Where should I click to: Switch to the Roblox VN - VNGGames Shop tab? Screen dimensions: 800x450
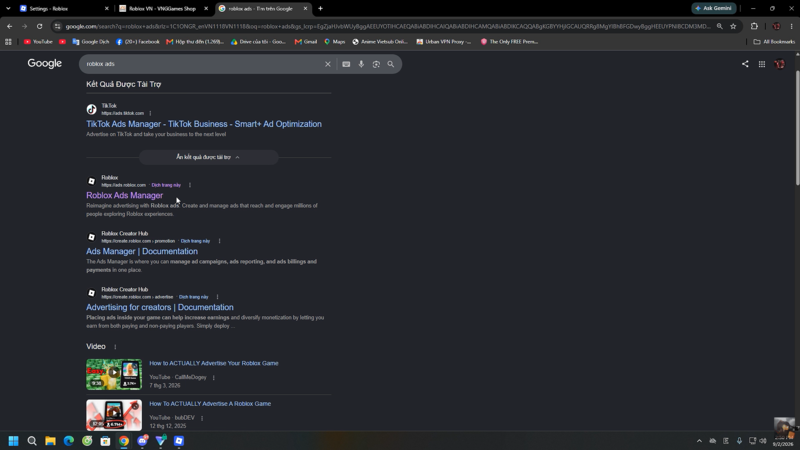point(164,8)
